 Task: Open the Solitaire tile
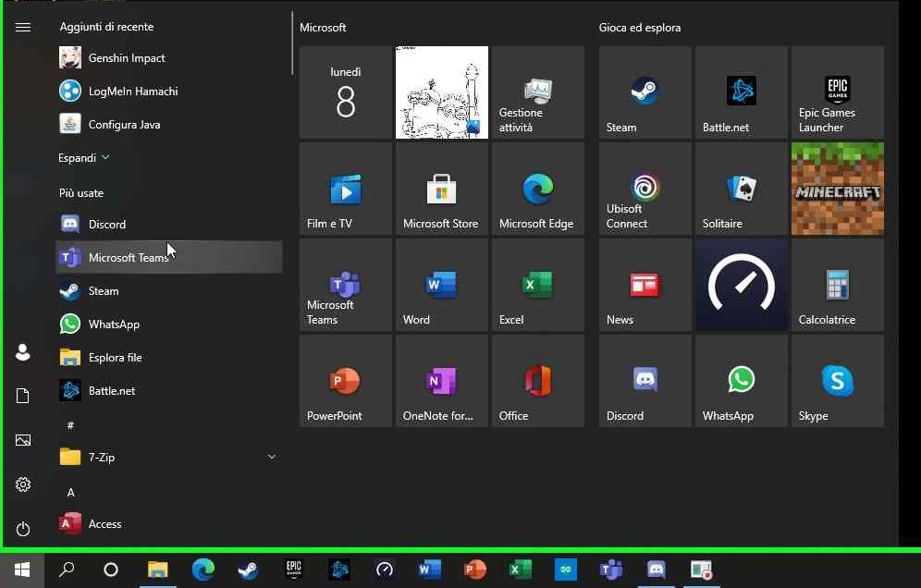(x=742, y=189)
